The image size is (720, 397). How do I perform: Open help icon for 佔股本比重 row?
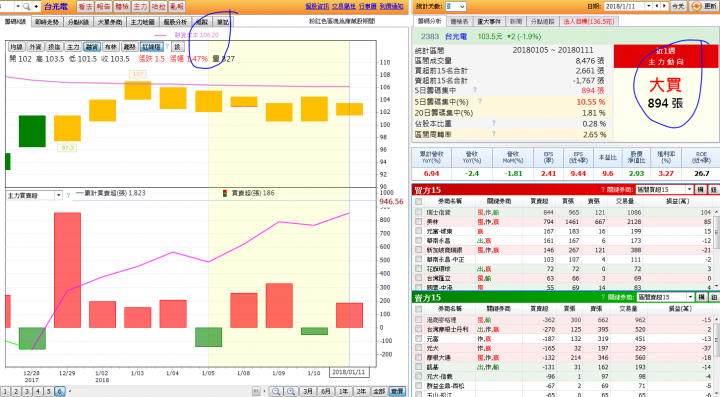click(x=494, y=123)
